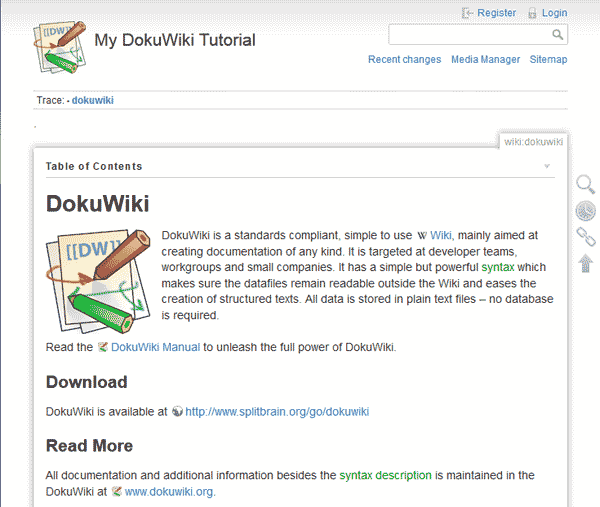Click the Login padlock icon
The height and width of the screenshot is (507, 600).
pos(532,13)
